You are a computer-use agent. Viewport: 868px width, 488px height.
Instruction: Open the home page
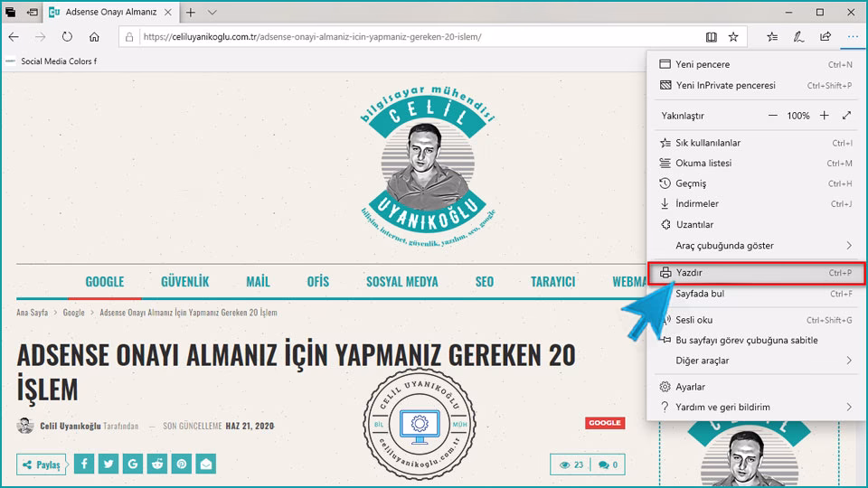point(94,37)
